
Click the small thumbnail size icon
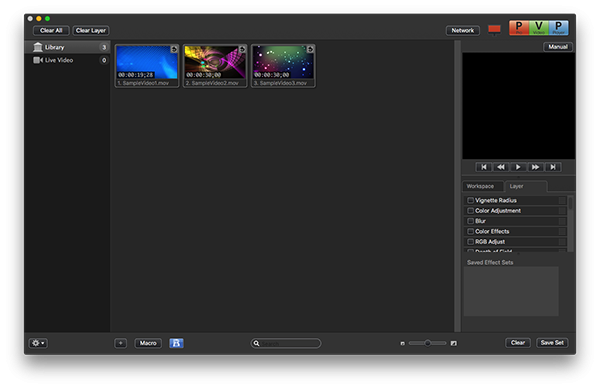(x=402, y=343)
